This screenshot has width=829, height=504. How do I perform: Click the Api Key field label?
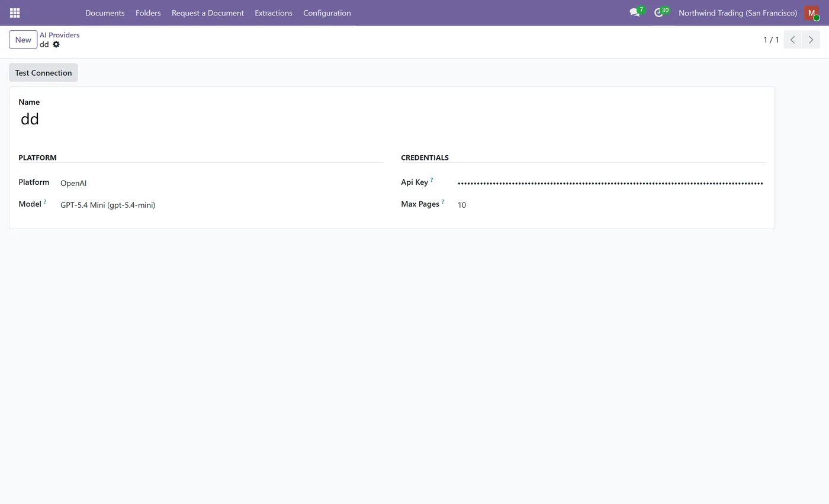click(415, 182)
